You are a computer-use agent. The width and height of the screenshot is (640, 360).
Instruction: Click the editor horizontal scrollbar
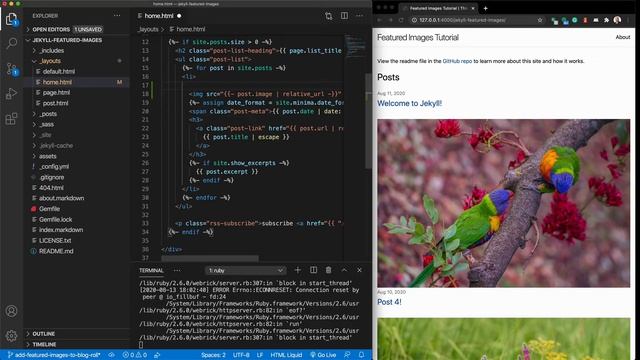[x=210, y=258]
